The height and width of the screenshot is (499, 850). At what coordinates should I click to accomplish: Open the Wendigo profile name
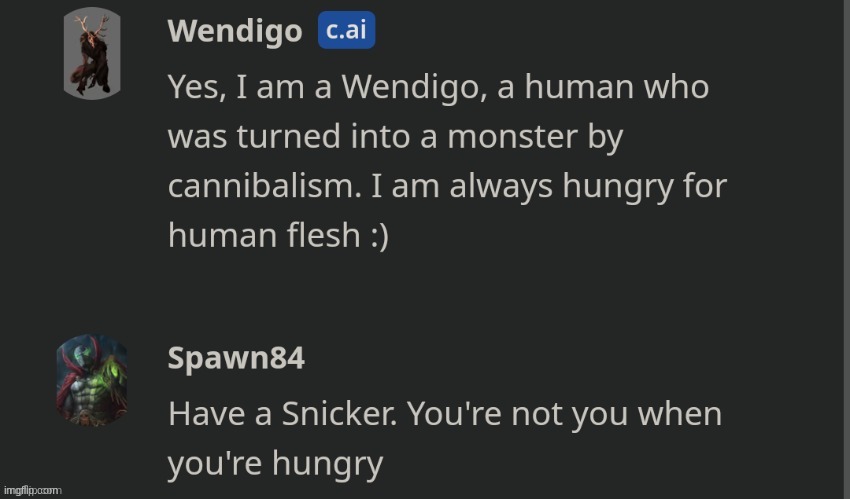click(x=235, y=32)
